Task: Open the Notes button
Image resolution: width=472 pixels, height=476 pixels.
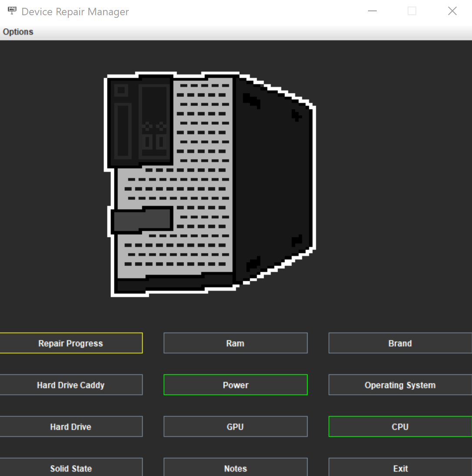Action: [235, 467]
